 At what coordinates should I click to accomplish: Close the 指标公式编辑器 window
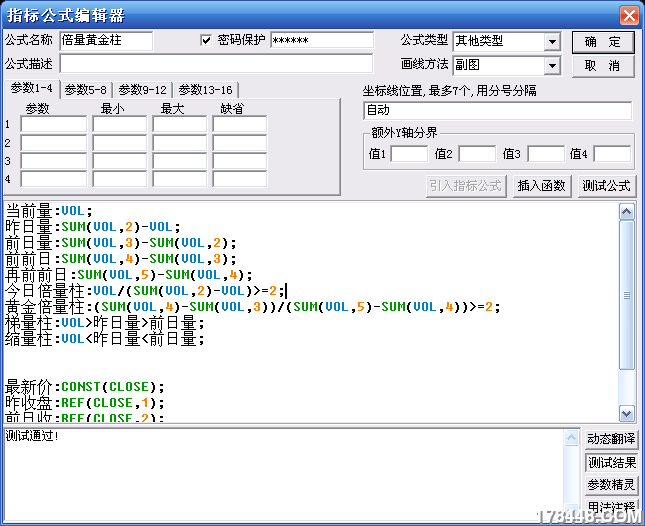[x=629, y=16]
